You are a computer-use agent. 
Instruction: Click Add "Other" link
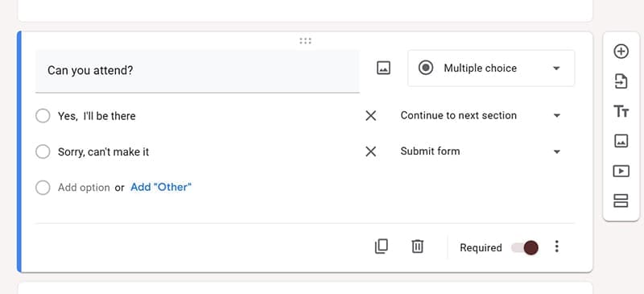[x=161, y=188]
